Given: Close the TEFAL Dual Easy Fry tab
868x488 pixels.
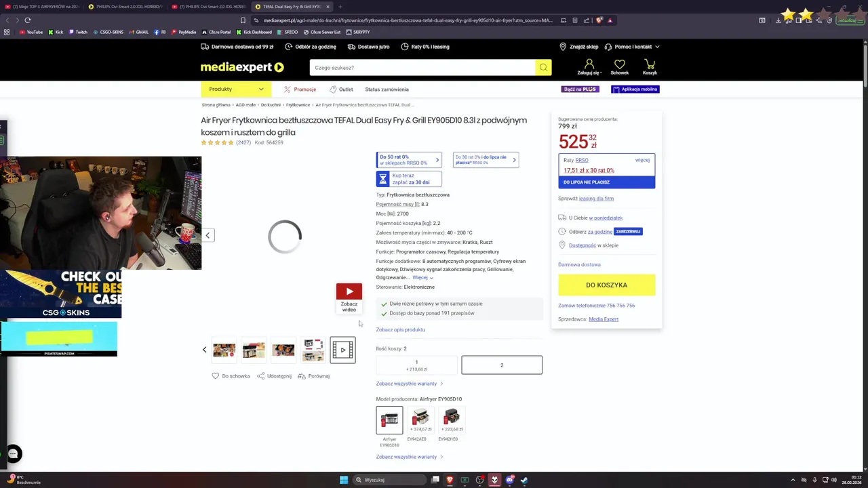Looking at the screenshot, I should [x=328, y=7].
